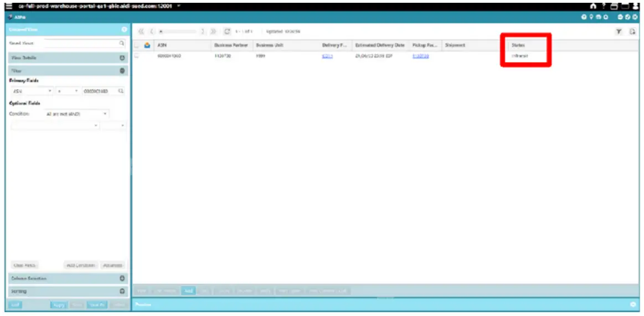Open the server address dropdown arrow
Image resolution: width=644 pixels, height=316 pixels.
click(x=179, y=7)
